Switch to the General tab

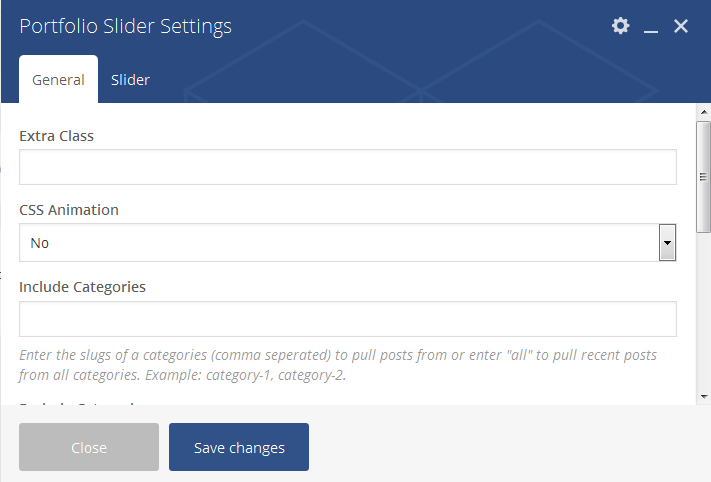(58, 80)
